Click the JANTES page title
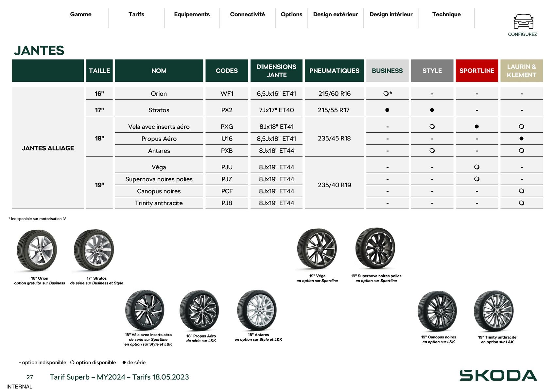Screen dimensions: 555x392 pos(39,51)
